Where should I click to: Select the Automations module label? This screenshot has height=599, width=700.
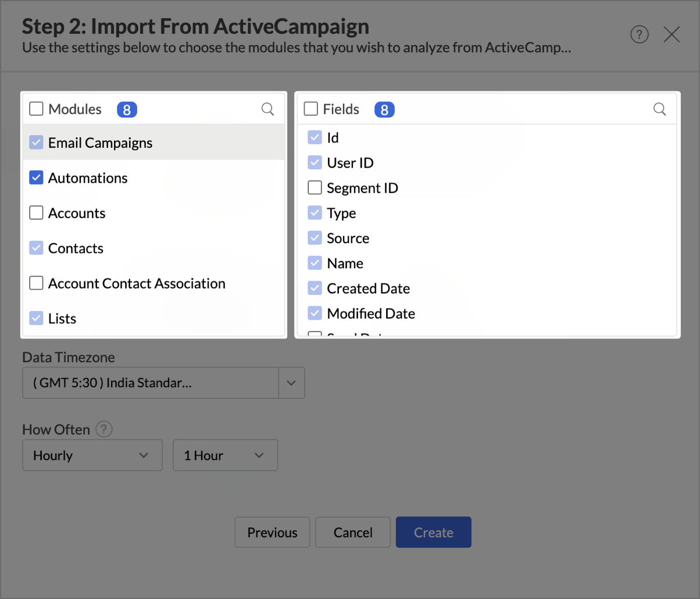88,178
